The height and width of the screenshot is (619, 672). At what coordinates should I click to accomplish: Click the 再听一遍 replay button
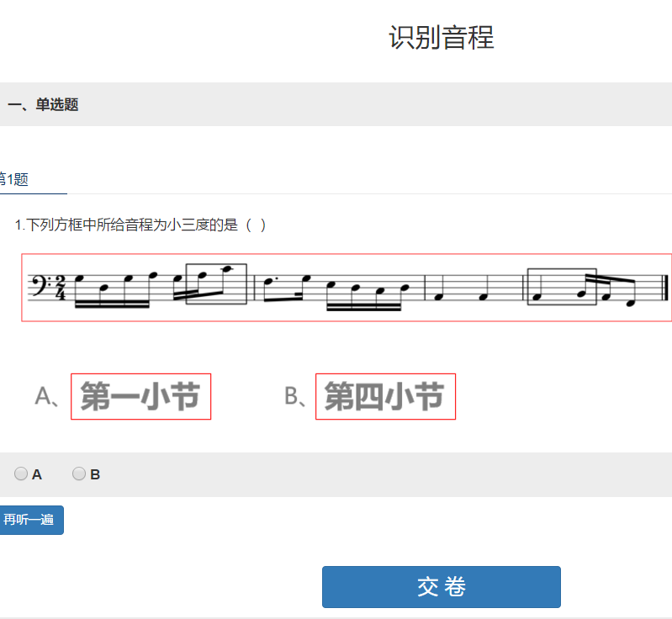(30, 520)
